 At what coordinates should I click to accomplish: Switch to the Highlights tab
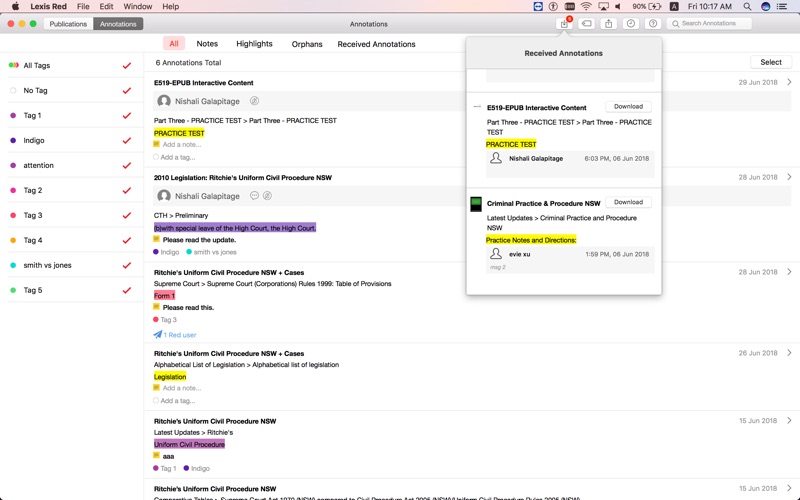(x=254, y=44)
